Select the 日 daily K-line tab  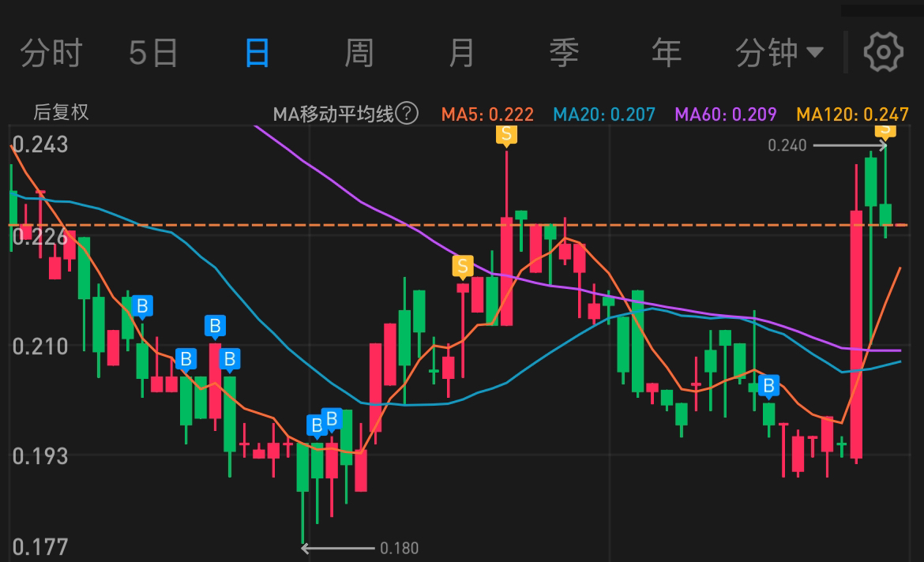click(x=257, y=53)
